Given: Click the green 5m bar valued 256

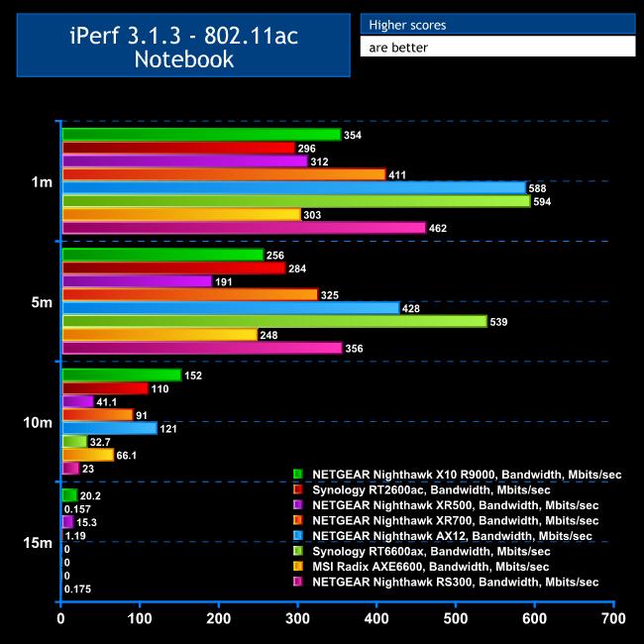Looking at the screenshot, I should [x=162, y=255].
